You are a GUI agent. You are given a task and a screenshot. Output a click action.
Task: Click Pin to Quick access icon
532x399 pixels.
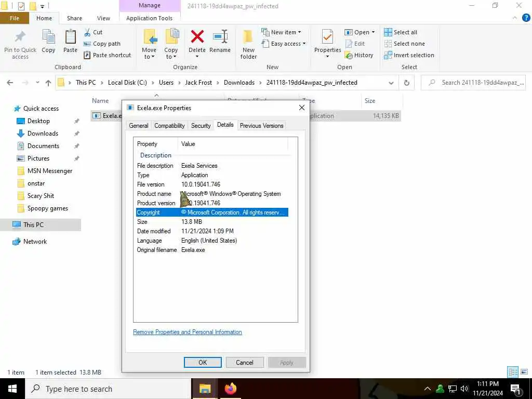click(x=20, y=37)
